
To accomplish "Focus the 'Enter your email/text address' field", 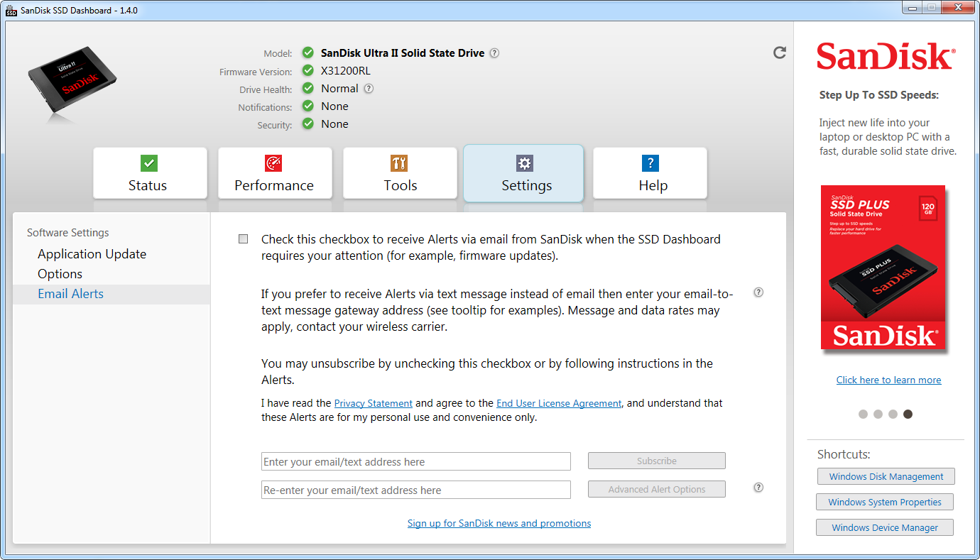I will point(416,461).
